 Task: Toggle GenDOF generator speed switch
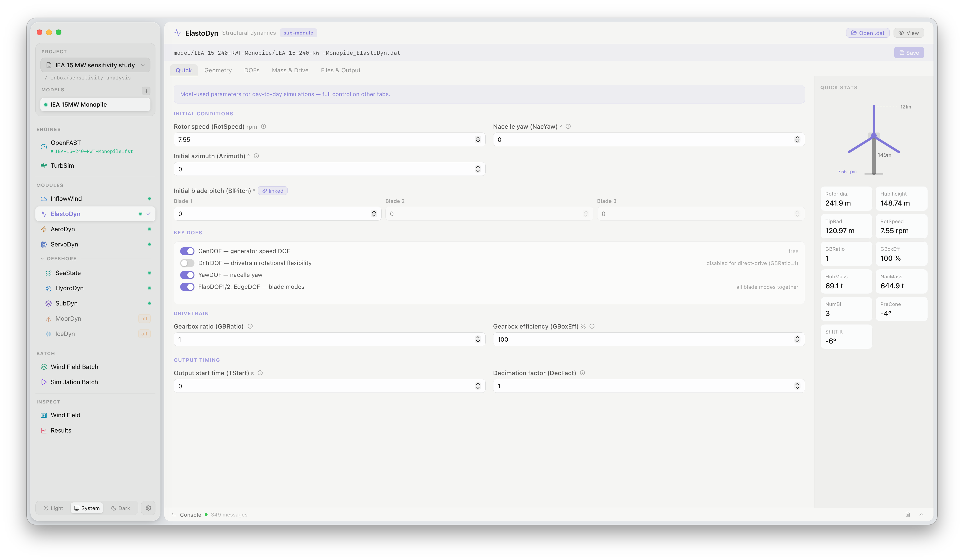coord(187,251)
